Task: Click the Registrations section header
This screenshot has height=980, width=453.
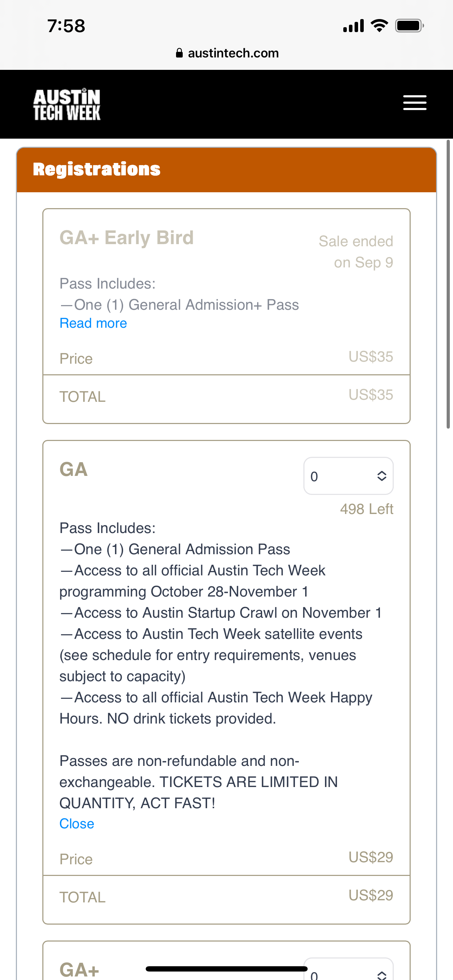Action: click(97, 169)
